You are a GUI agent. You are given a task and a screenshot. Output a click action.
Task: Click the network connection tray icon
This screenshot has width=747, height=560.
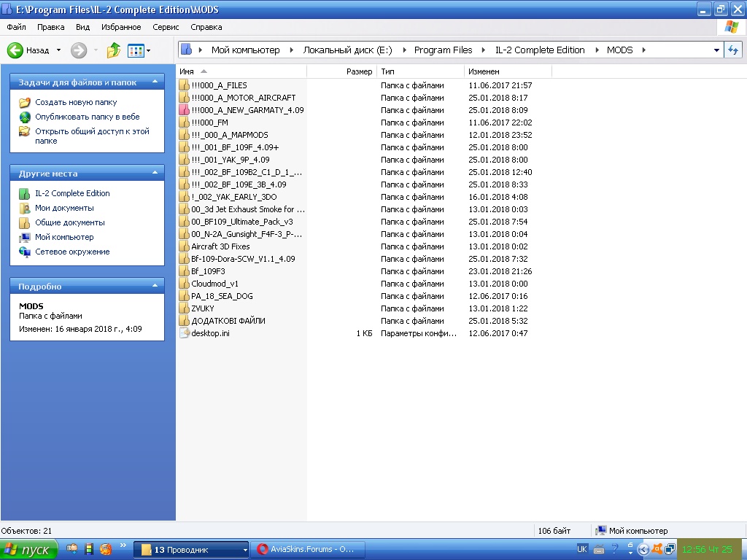(670, 550)
